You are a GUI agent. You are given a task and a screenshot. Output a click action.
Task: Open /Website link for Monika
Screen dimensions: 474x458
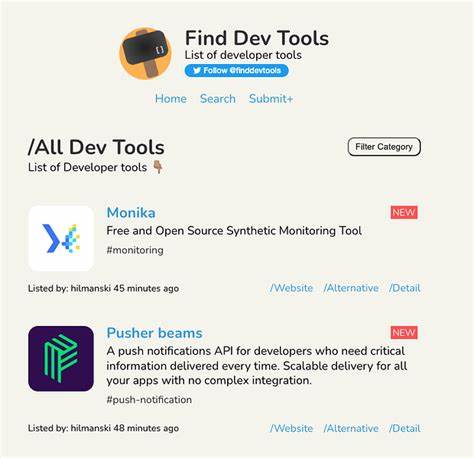[x=291, y=288]
